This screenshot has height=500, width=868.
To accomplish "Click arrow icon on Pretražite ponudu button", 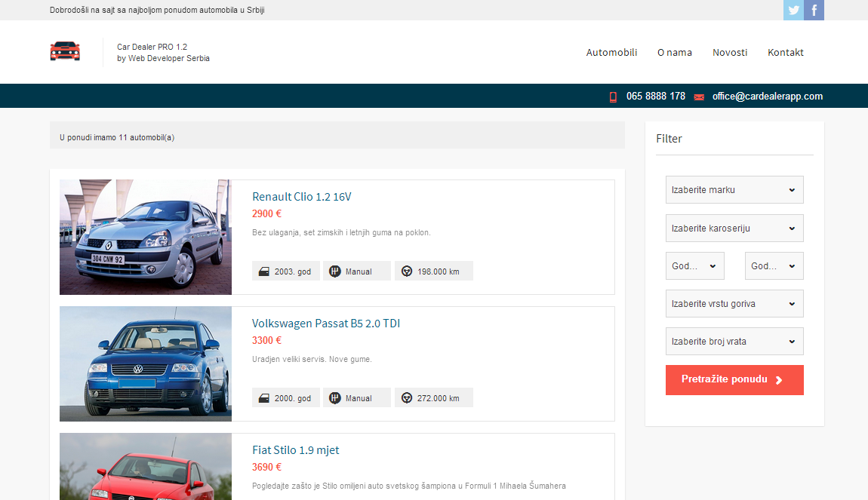I will [x=779, y=380].
